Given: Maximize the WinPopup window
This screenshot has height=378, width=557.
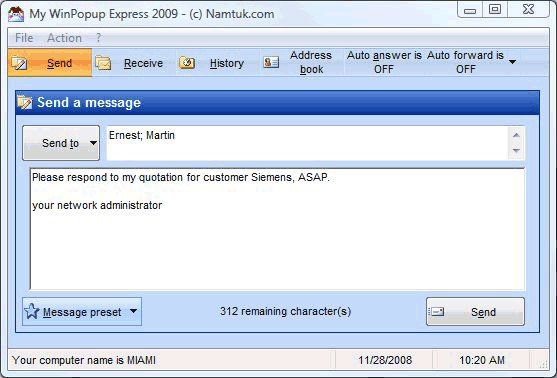Looking at the screenshot, I should pos(495,10).
